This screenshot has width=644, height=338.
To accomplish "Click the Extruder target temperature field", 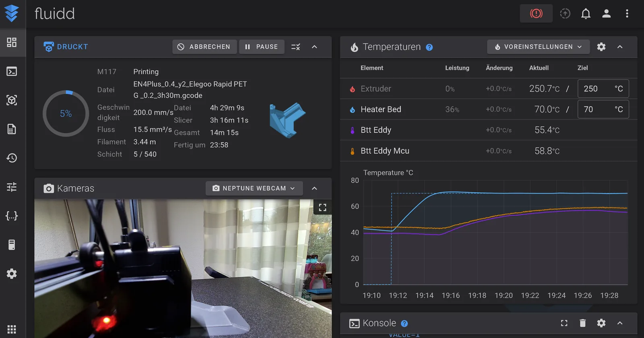I will tap(603, 89).
